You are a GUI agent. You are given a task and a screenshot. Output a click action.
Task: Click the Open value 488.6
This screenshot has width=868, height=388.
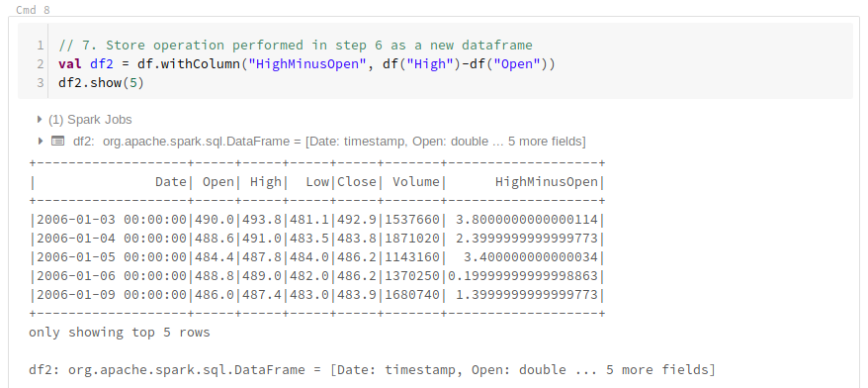tap(215, 239)
